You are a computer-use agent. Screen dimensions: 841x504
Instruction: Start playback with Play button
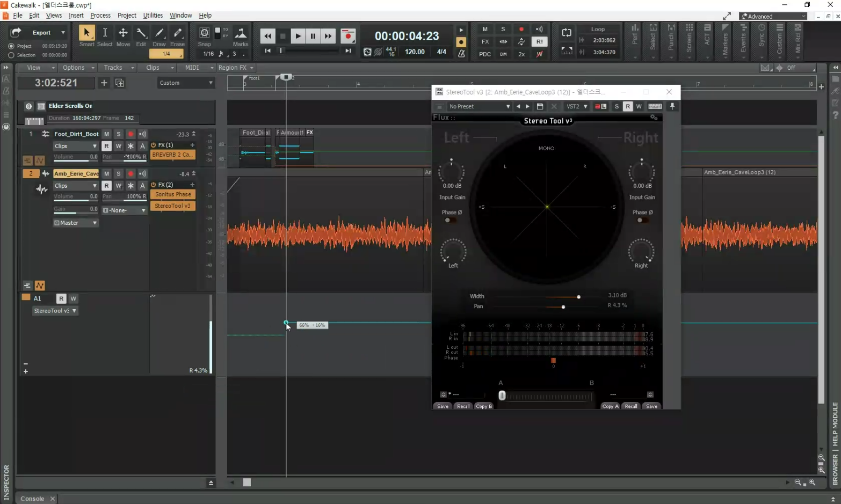coord(298,36)
